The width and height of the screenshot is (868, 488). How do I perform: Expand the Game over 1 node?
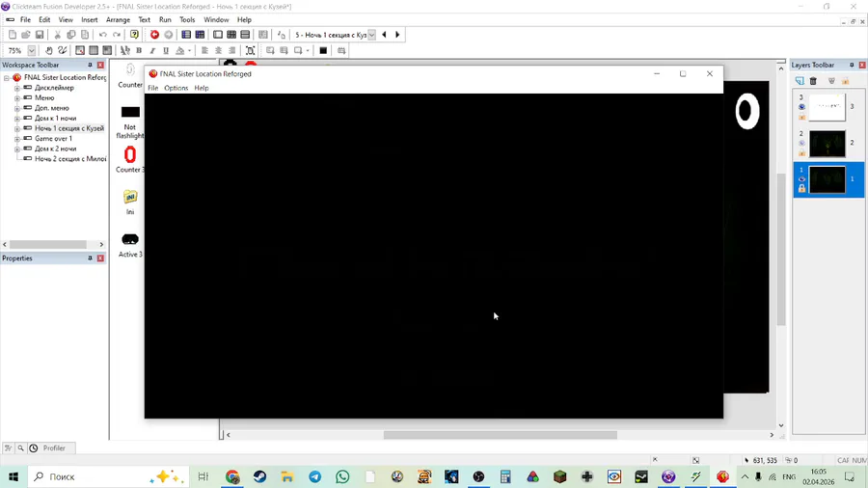(x=17, y=139)
